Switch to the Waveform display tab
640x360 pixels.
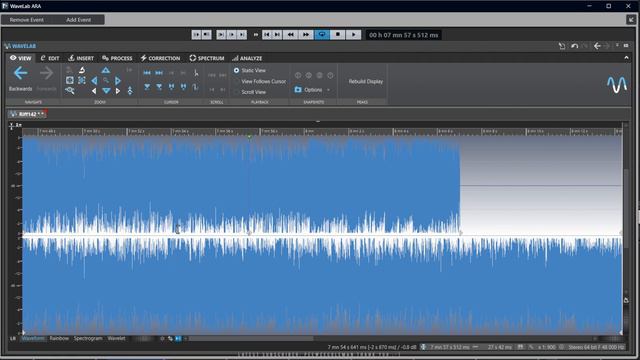(33, 338)
